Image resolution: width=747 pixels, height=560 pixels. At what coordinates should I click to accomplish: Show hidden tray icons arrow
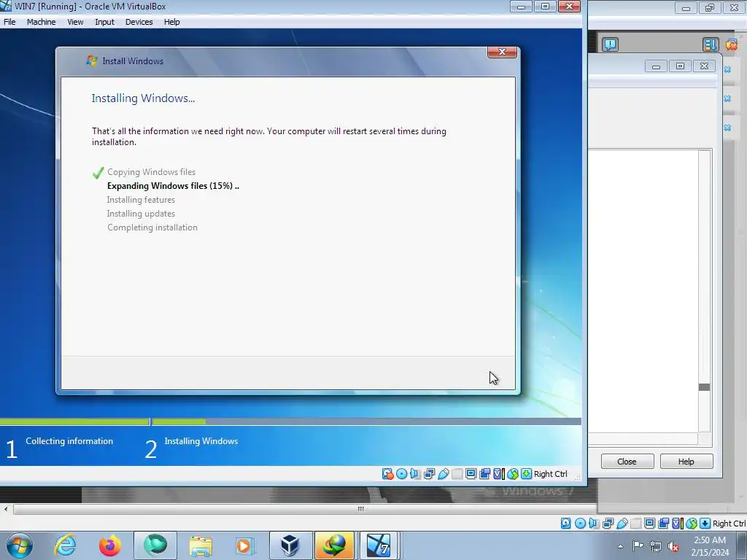620,546
